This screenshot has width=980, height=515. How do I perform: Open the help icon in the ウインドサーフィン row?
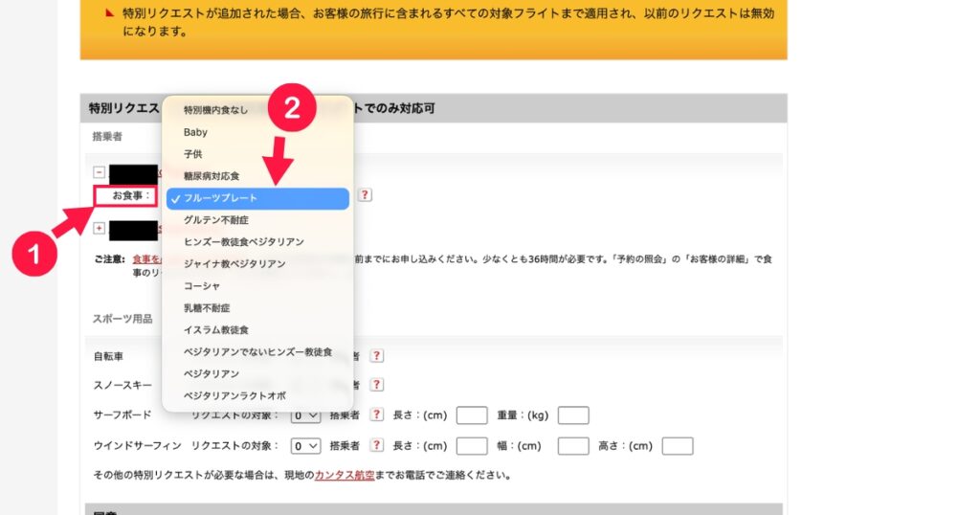[x=377, y=446]
